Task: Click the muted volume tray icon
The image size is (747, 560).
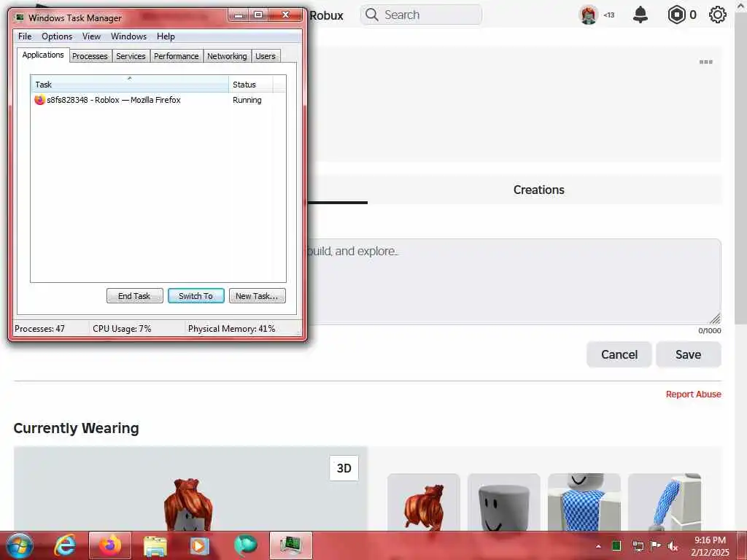Action: coord(673,545)
